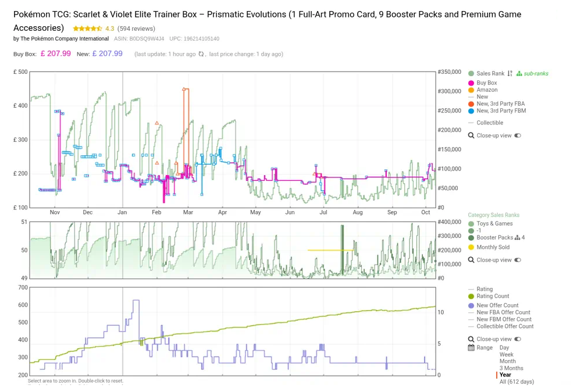Select the Month range option
Screen dimensions: 584x392
[508, 361]
